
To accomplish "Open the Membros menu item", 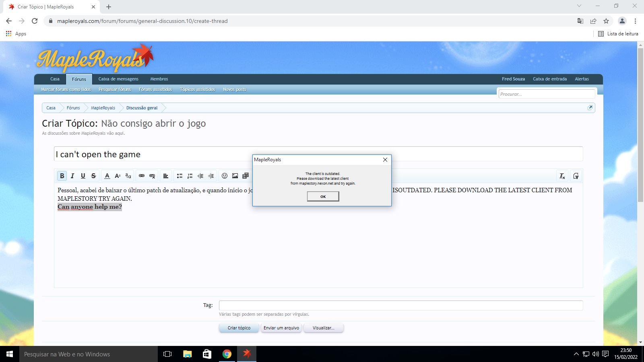I will pos(159,79).
